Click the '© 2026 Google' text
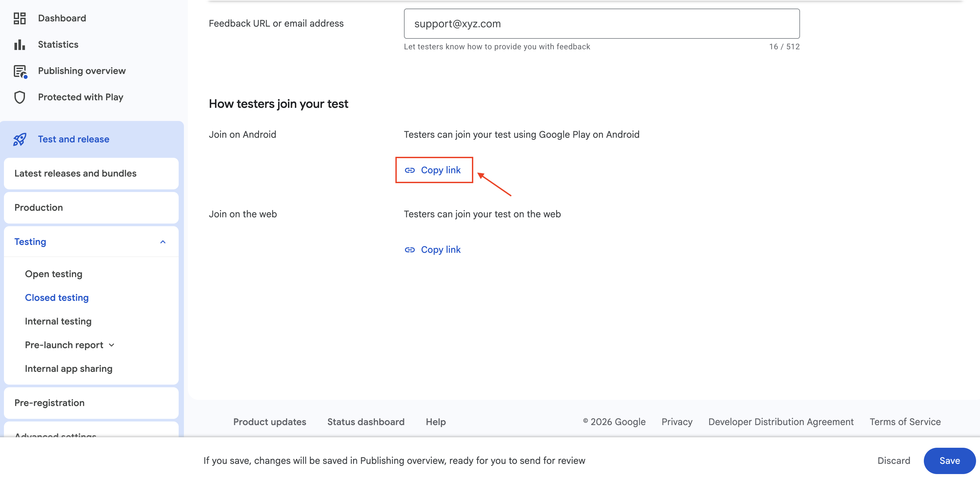The height and width of the screenshot is (478, 980). click(614, 422)
